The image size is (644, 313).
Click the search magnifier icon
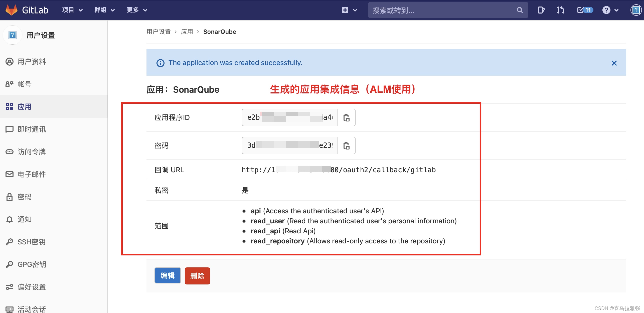(520, 10)
